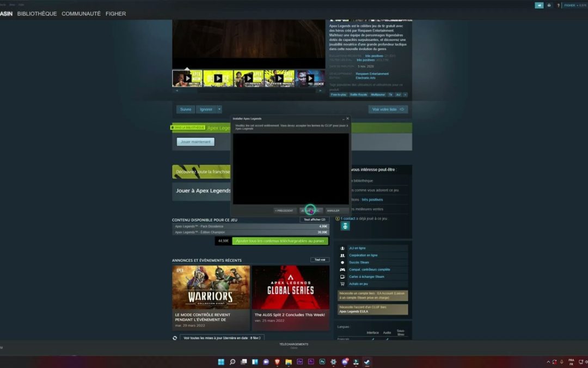Screen dimensions: 588x368
Task: Open the FIGHER profile tab
Action: [x=115, y=14]
